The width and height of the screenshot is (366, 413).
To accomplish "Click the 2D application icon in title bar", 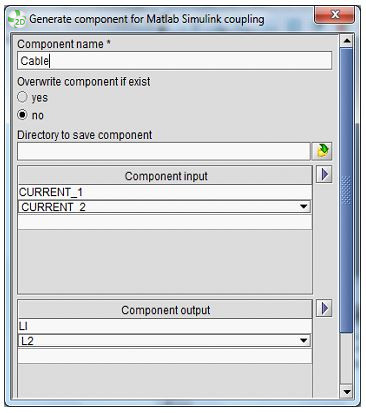I will [16, 19].
